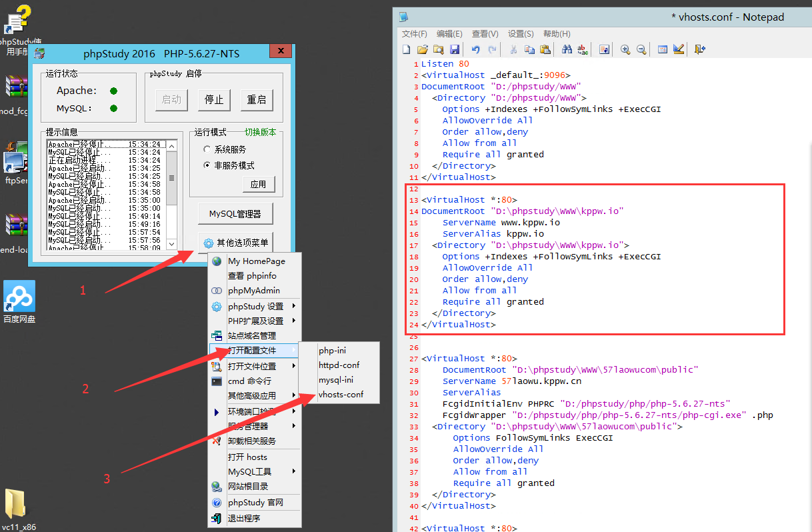
Task: Click the Open file folder icon in Notepad
Action: [x=422, y=49]
